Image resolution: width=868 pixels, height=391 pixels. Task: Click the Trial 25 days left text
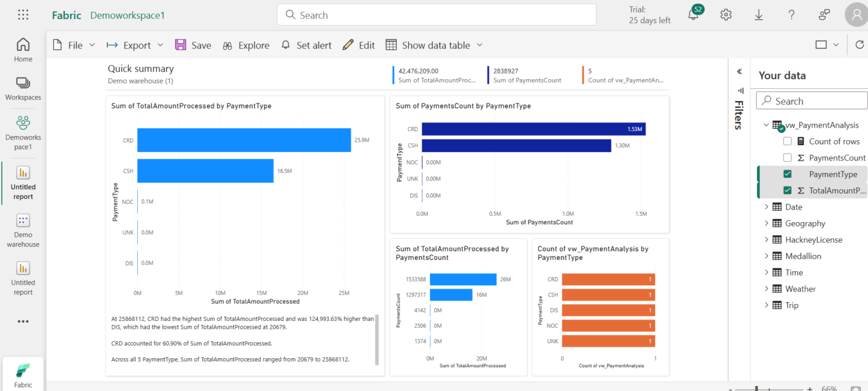pyautogui.click(x=650, y=15)
